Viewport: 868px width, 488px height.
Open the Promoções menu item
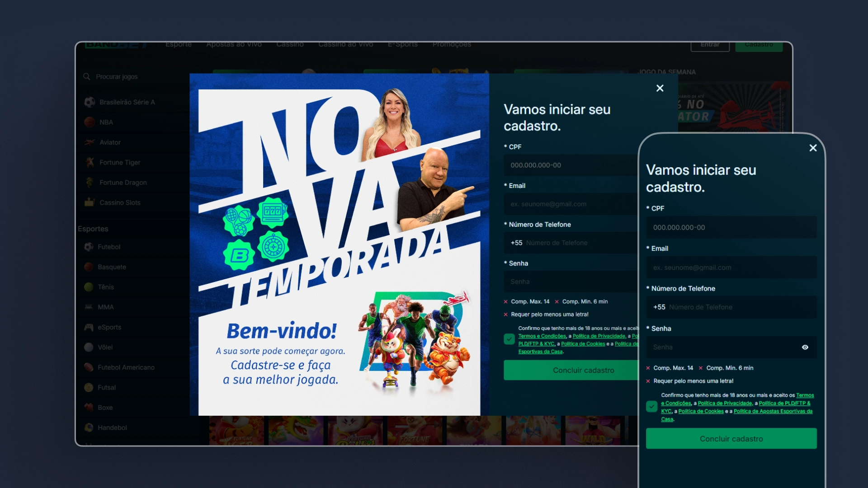tap(452, 44)
